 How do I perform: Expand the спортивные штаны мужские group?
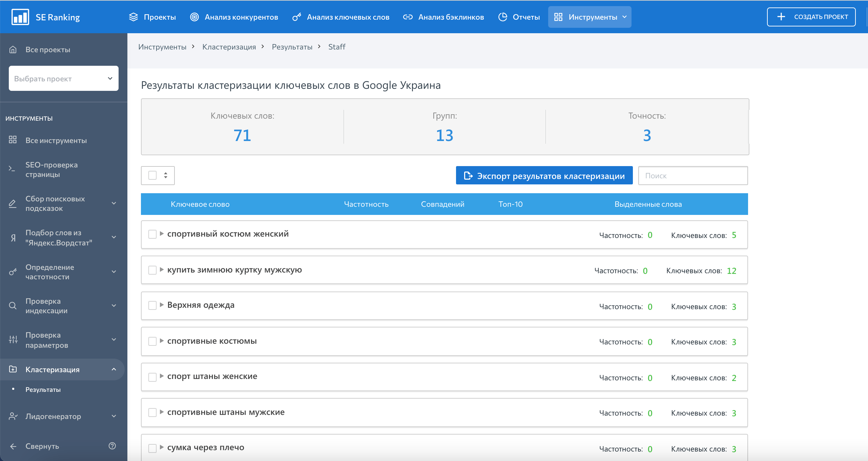pos(162,412)
